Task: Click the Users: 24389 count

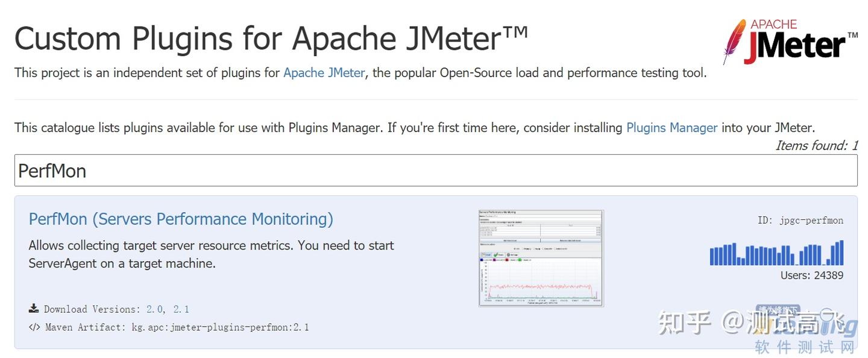Action: [x=811, y=275]
